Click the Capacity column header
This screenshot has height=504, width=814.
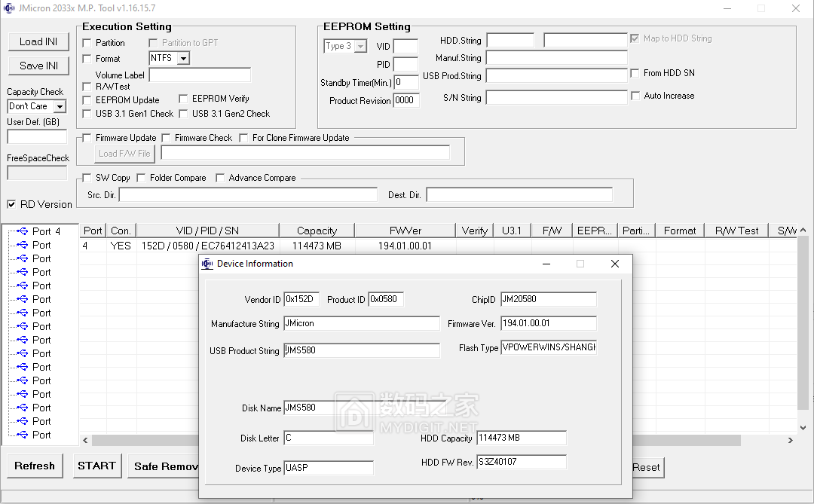point(317,231)
